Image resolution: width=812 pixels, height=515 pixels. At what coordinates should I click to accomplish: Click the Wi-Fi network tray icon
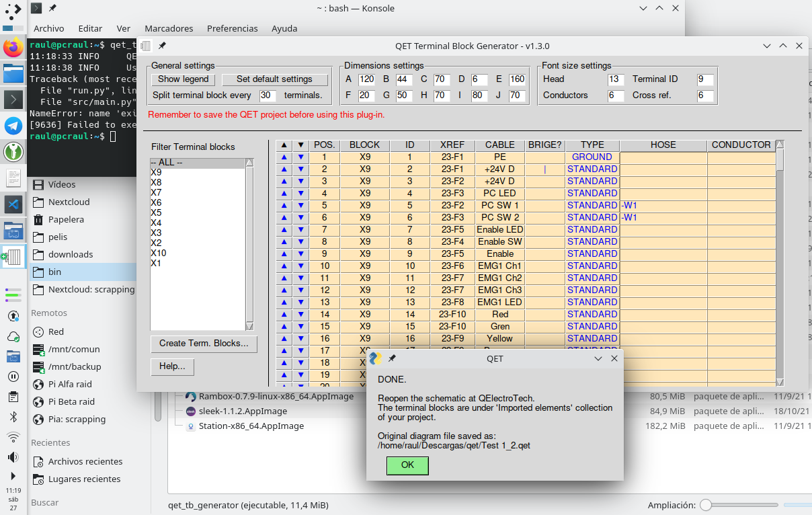13,437
